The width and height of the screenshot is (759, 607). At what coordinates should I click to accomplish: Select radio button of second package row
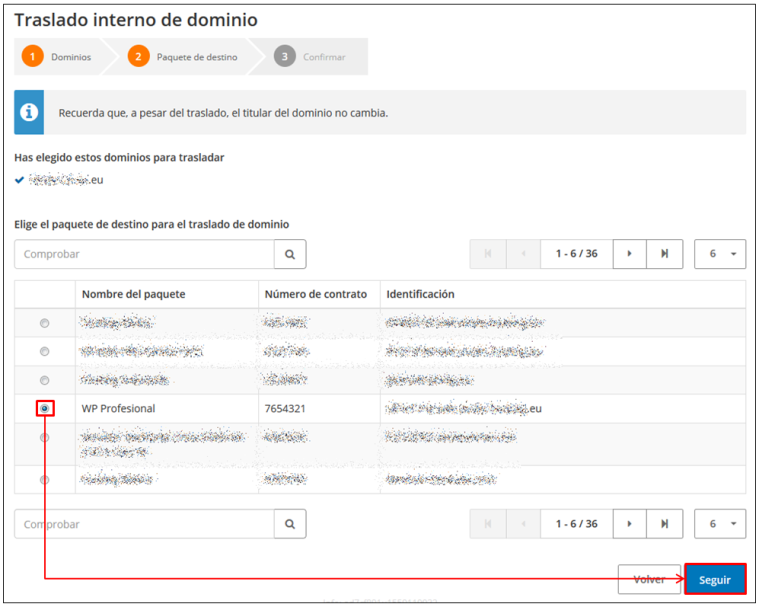point(45,351)
